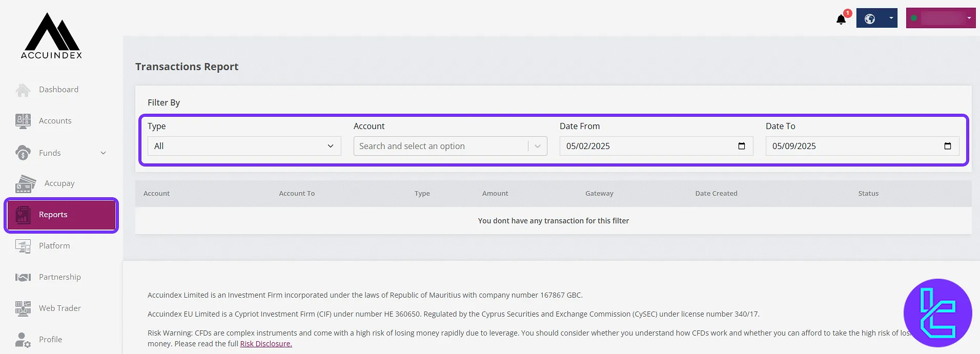Open the Partnership section

61,277
